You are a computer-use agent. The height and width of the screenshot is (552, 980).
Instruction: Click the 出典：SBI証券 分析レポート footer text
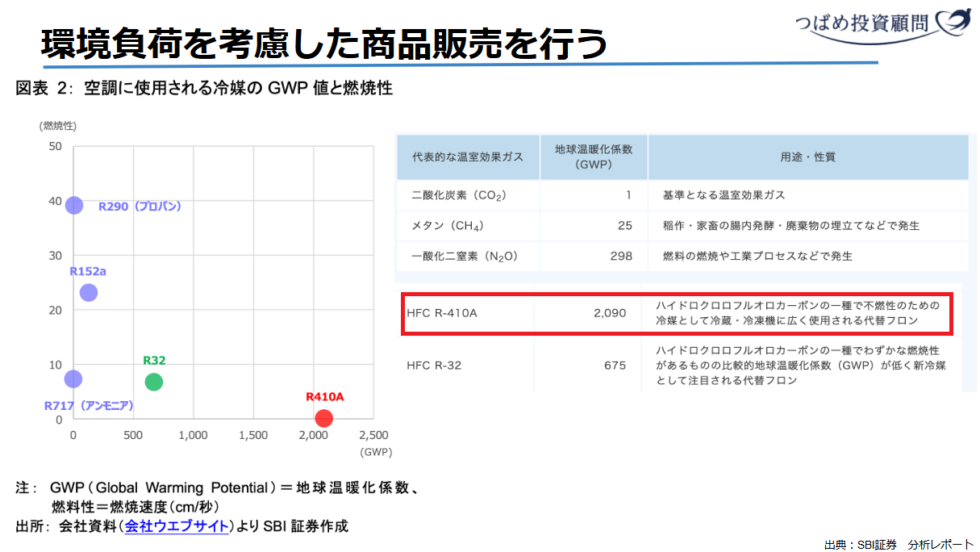click(899, 544)
